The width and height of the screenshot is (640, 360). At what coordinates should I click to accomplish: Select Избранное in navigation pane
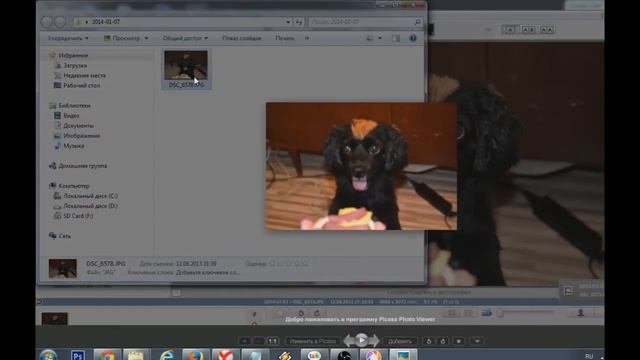[x=73, y=55]
